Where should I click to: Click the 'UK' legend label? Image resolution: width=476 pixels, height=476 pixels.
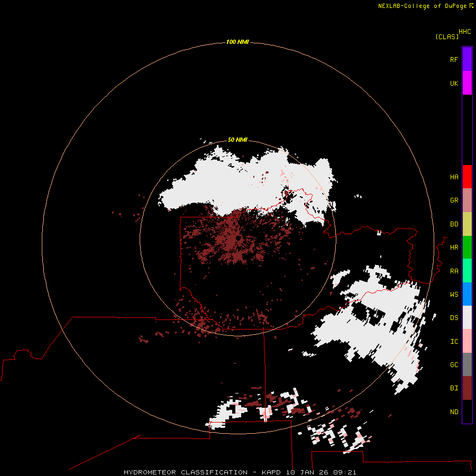click(454, 83)
